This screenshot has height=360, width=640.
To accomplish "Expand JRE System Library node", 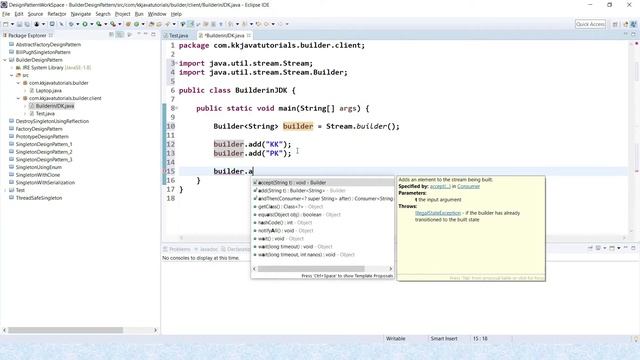I will 12,68.
